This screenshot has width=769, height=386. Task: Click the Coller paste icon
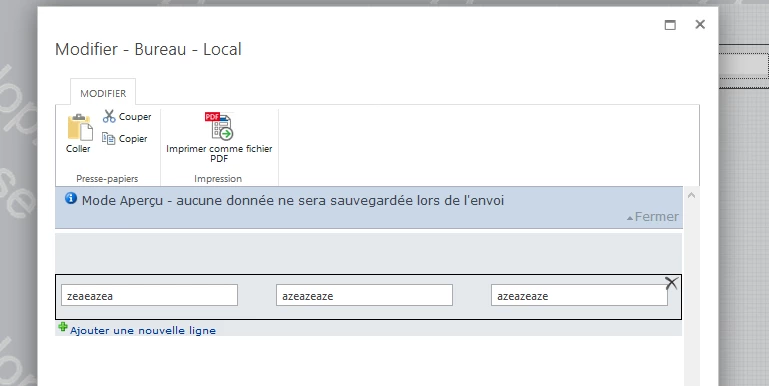tap(80, 128)
